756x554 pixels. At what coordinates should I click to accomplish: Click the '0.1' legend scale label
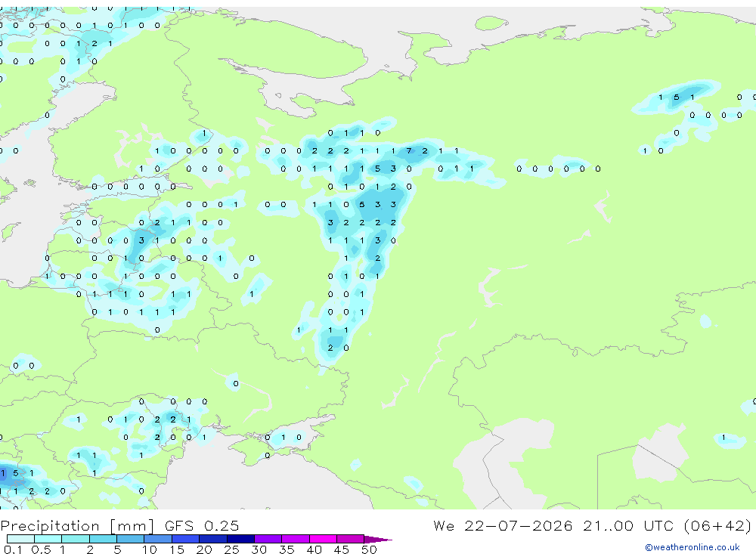point(13,549)
